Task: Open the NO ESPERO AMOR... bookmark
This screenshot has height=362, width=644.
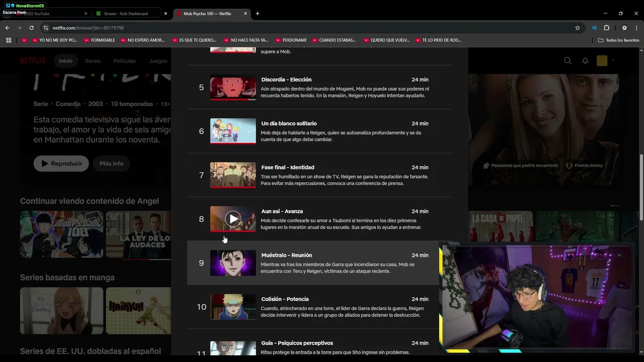Action: coord(143,40)
